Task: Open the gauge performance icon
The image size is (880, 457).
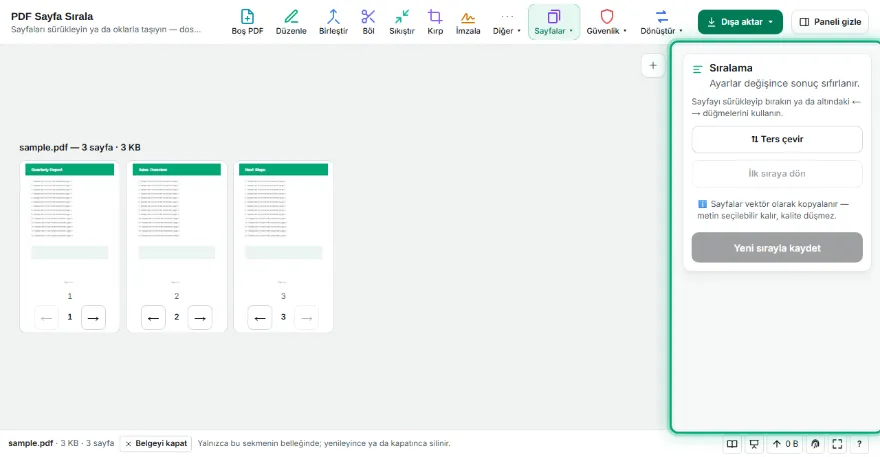Action: coord(815,444)
